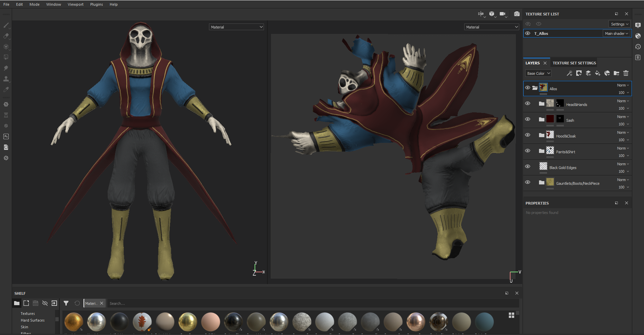The image size is (644, 335).
Task: Add a smart material layer
Action: click(607, 73)
